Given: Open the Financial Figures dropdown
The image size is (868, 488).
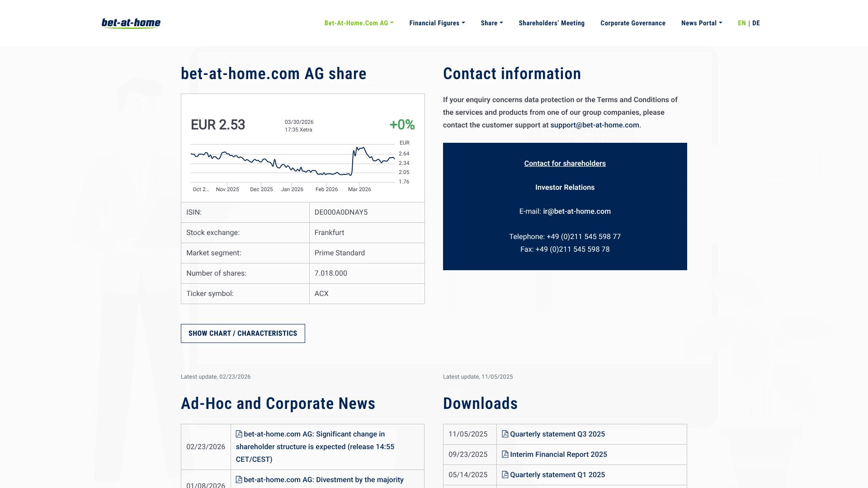Looking at the screenshot, I should (437, 23).
